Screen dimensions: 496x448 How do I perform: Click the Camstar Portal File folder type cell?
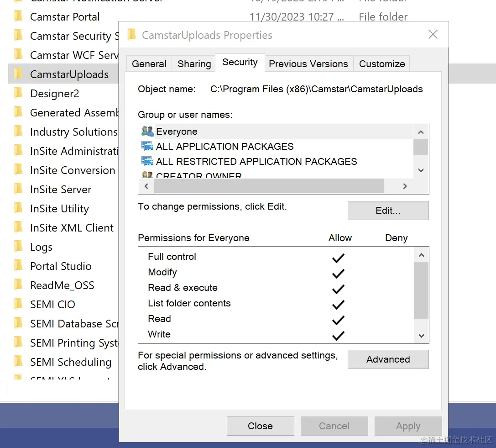(383, 17)
